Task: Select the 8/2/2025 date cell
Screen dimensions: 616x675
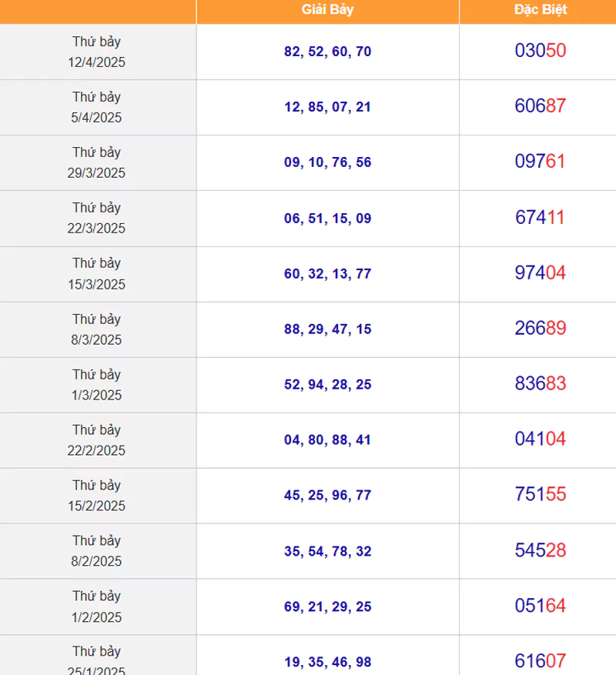Action: pyautogui.click(x=96, y=551)
